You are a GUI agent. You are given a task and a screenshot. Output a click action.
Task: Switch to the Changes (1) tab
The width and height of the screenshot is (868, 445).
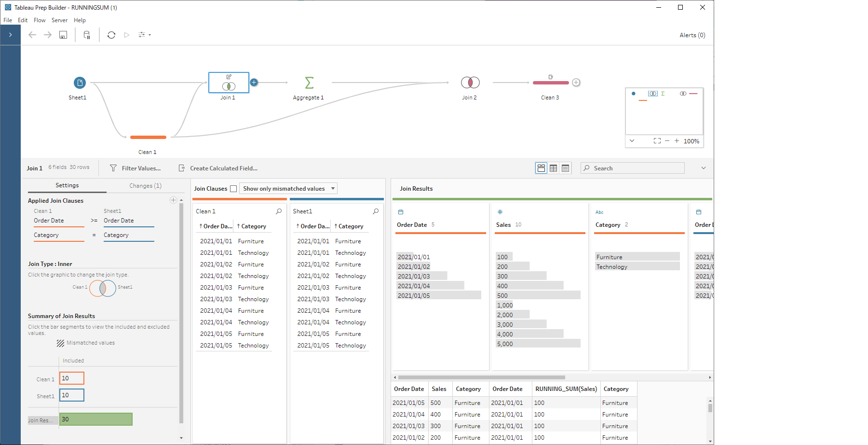[x=146, y=186]
